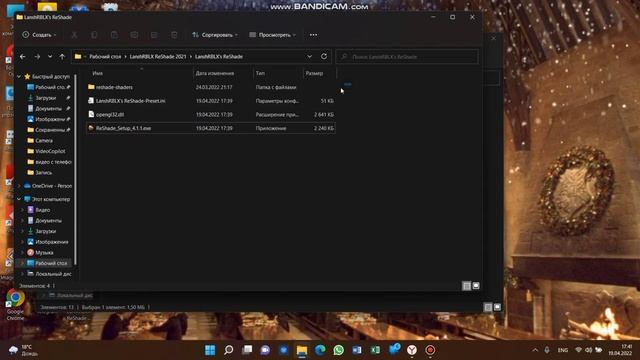The image size is (640, 360).
Task: Open pinned Документы in quick access
Action: [48, 109]
